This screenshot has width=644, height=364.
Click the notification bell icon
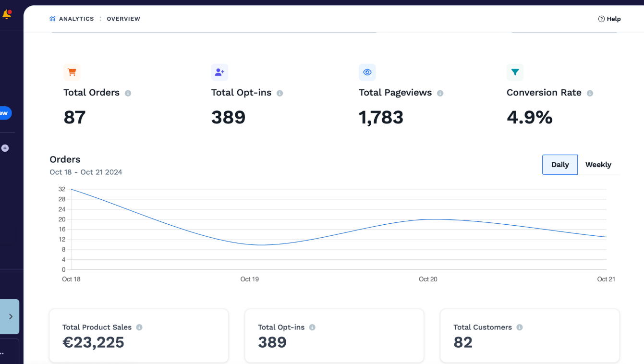pyautogui.click(x=7, y=14)
